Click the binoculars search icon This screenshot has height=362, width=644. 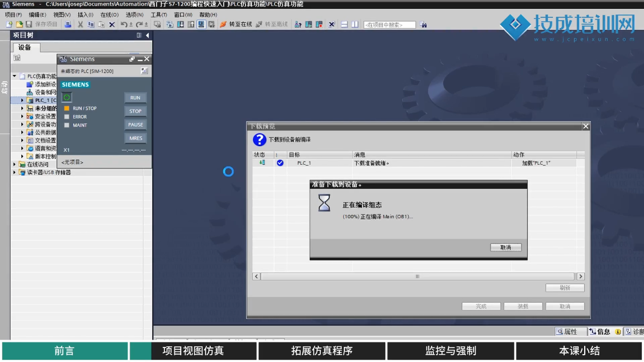423,25
